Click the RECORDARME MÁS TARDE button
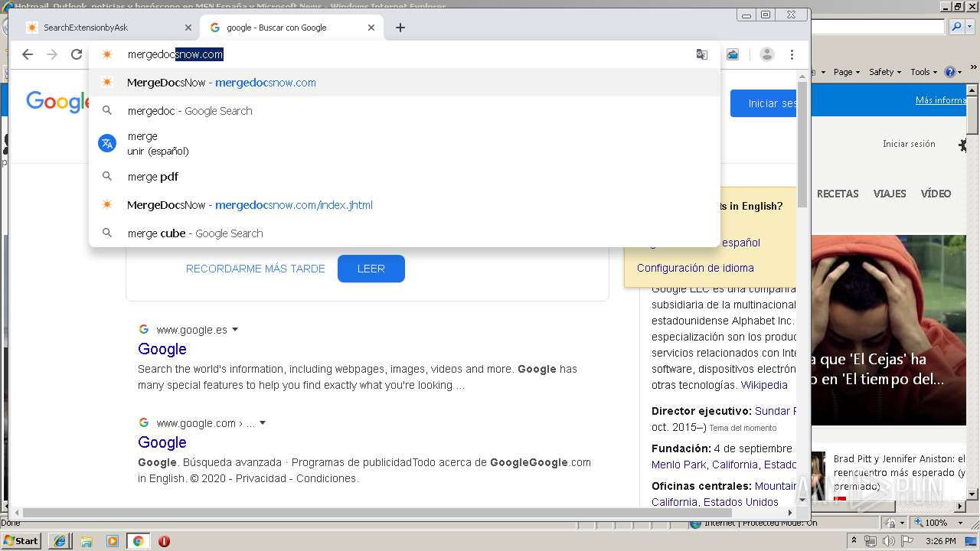Screen dimensions: 980x551 [256, 269]
